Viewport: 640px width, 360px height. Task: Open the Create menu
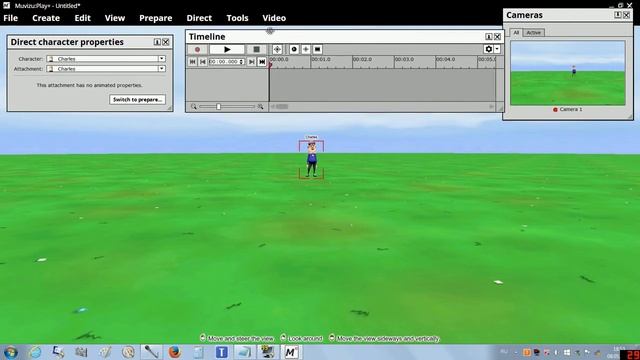pyautogui.click(x=46, y=18)
